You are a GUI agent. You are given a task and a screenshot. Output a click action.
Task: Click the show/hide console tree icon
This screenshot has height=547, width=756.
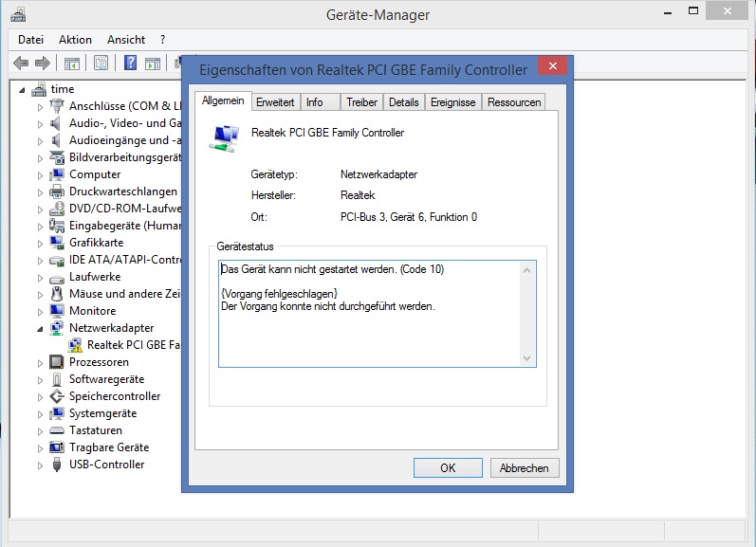point(72,63)
